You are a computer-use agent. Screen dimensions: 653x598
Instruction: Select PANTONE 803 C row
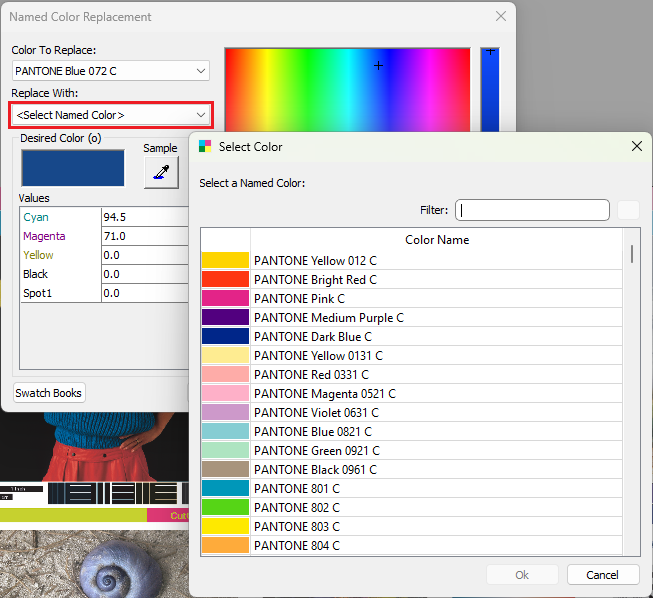(411, 527)
